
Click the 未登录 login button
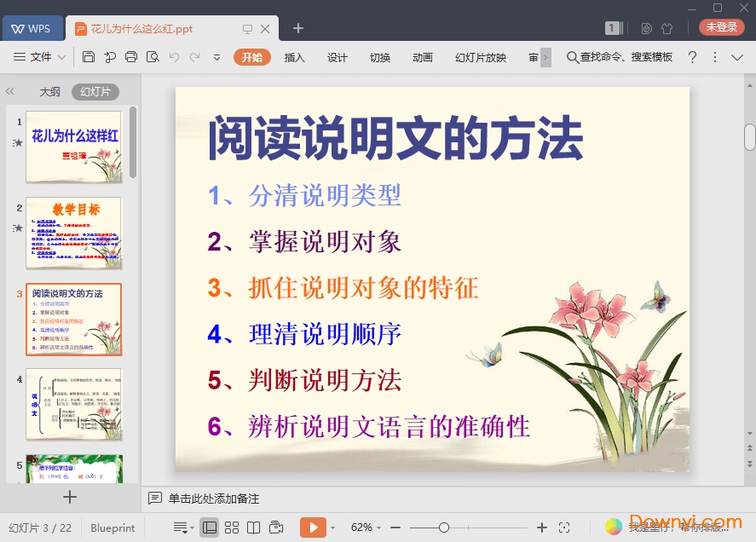[x=722, y=27]
